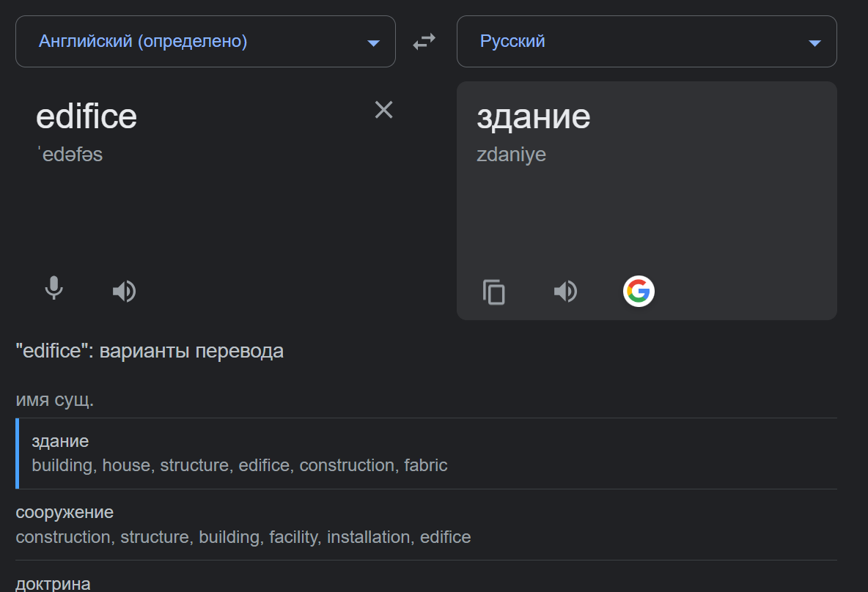Image resolution: width=868 pixels, height=592 pixels.
Task: Click the phonetic transcription under edifice
Action: (70, 155)
